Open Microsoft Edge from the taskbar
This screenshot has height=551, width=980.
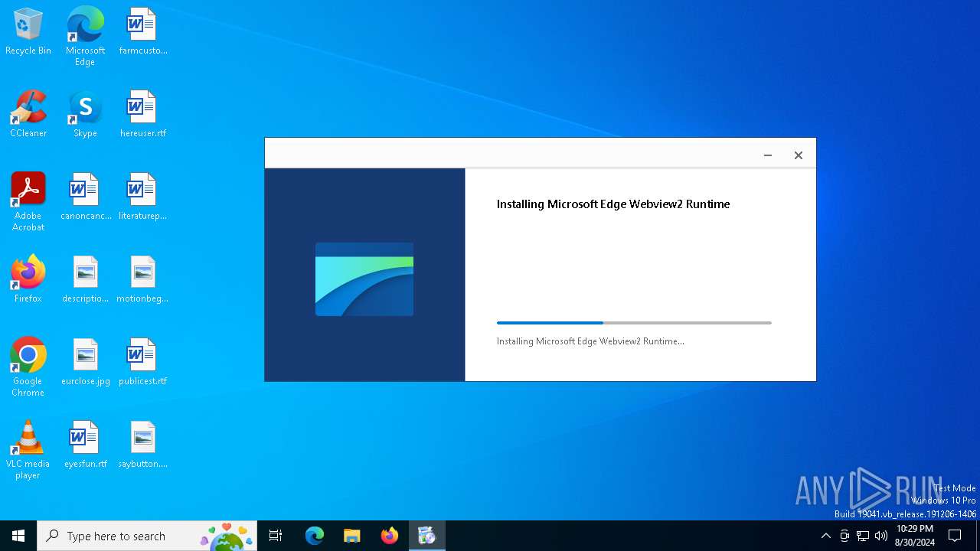coord(315,536)
